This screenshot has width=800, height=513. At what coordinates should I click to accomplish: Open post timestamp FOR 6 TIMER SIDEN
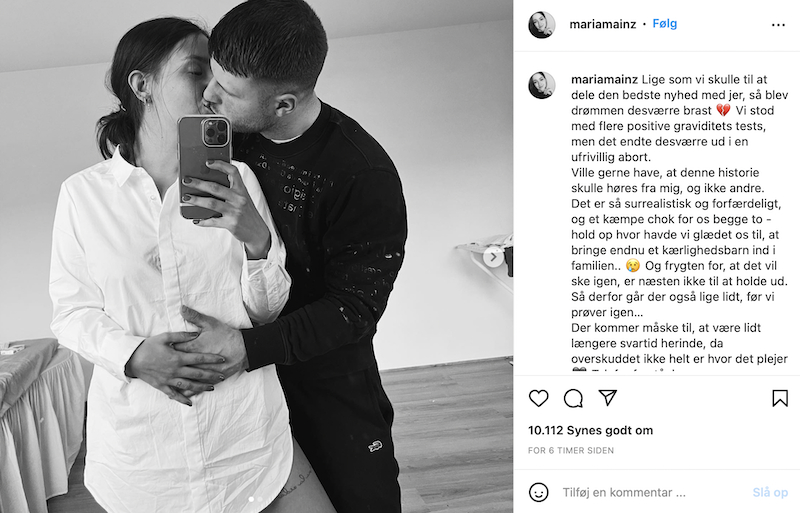pyautogui.click(x=570, y=450)
